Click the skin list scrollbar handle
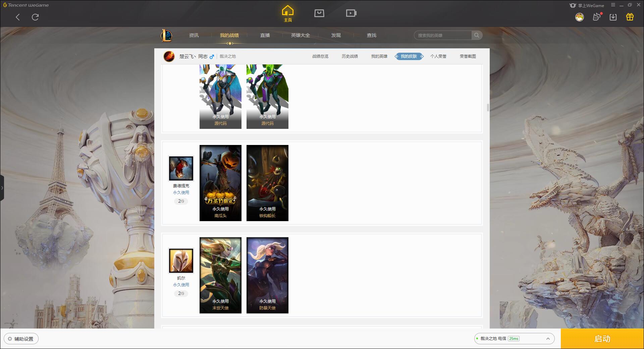The width and height of the screenshot is (644, 349). pyautogui.click(x=488, y=108)
